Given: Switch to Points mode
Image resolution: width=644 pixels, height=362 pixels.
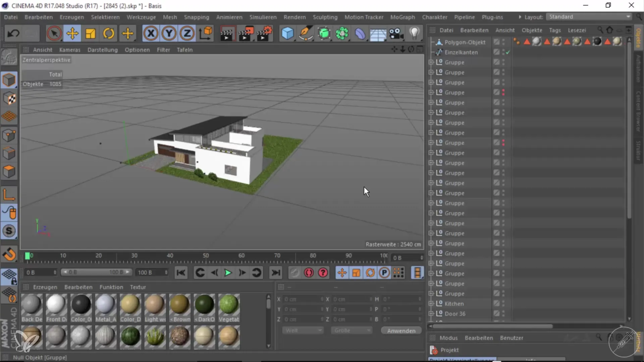Looking at the screenshot, I should pyautogui.click(x=9, y=135).
